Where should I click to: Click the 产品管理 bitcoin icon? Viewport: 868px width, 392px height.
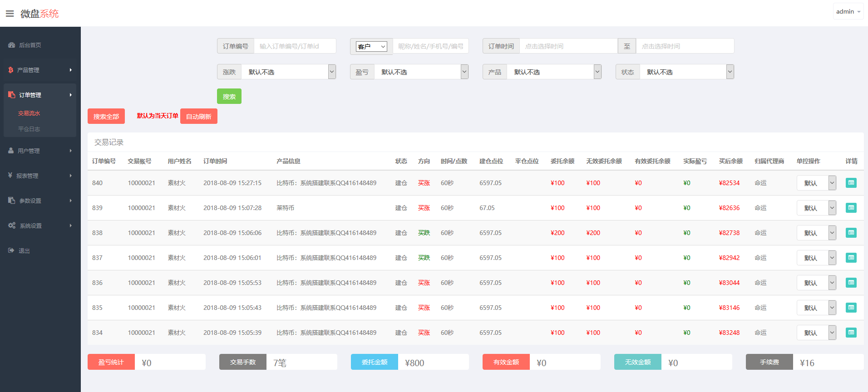[11, 70]
